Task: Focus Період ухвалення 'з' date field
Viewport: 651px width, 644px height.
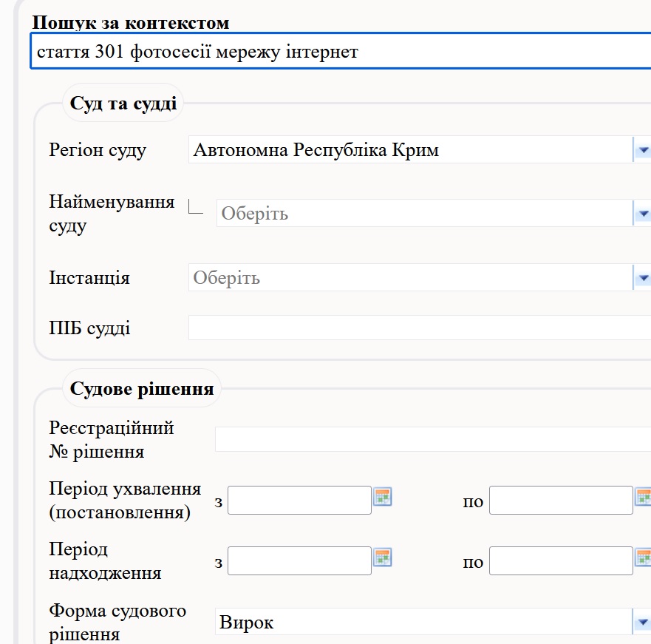Action: pyautogui.click(x=299, y=501)
